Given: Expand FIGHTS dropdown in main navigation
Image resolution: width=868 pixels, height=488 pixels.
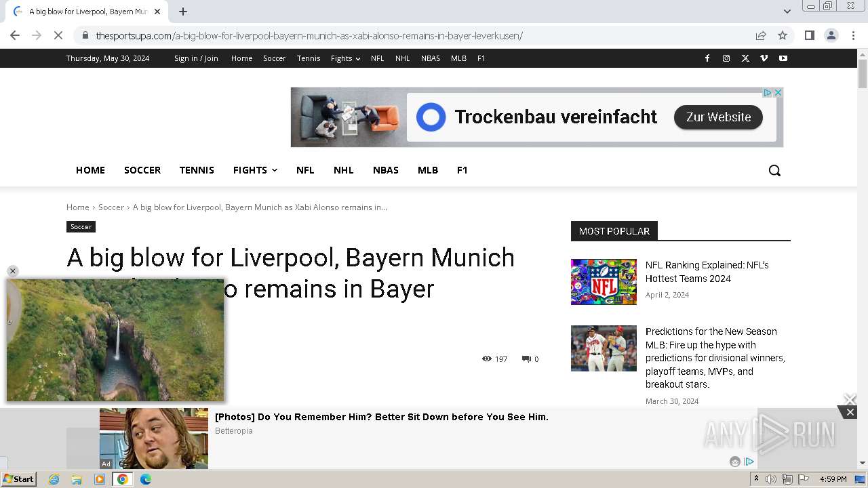Looking at the screenshot, I should click(255, 170).
